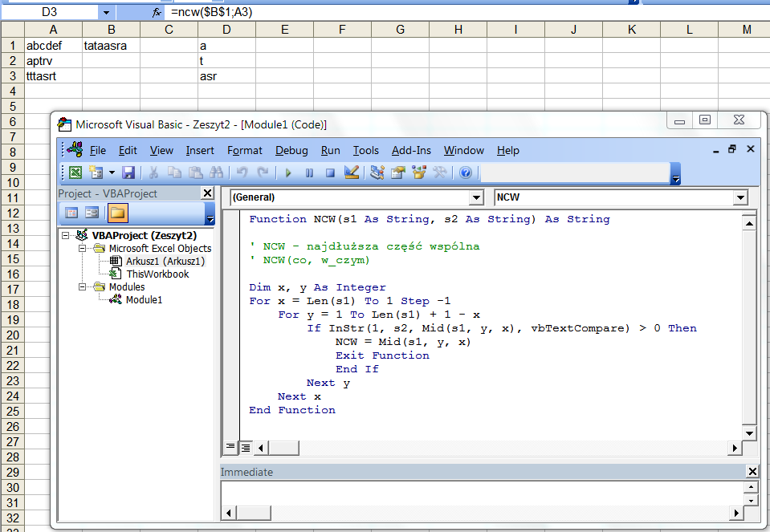Select ThisWorkbook in project tree

tap(157, 274)
